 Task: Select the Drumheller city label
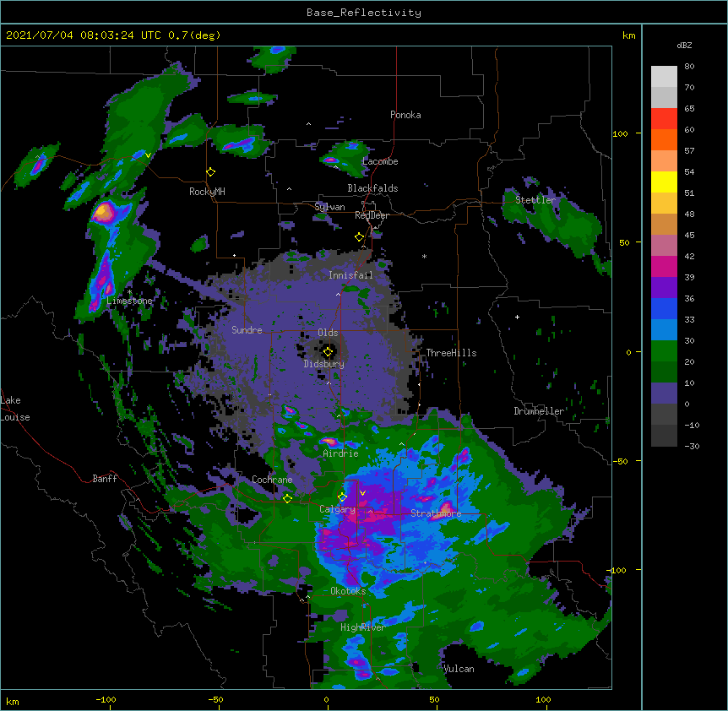point(539,411)
